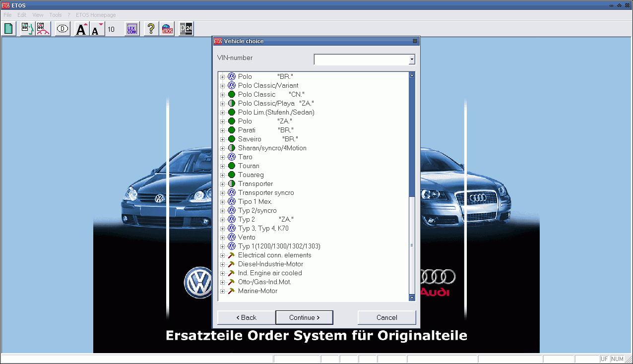Click the p24 toolbar icon
The width and height of the screenshot is (633, 364).
click(186, 29)
